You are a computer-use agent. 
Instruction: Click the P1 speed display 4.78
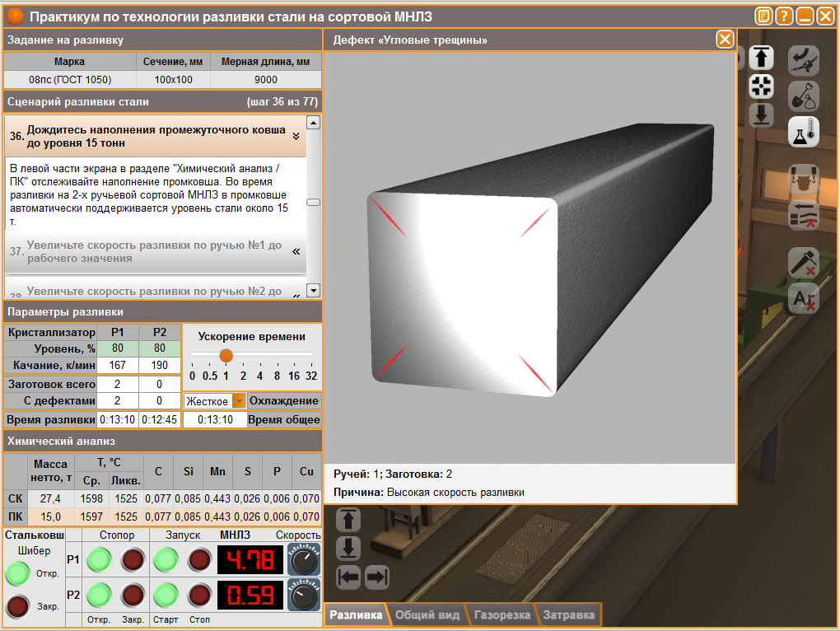click(250, 560)
